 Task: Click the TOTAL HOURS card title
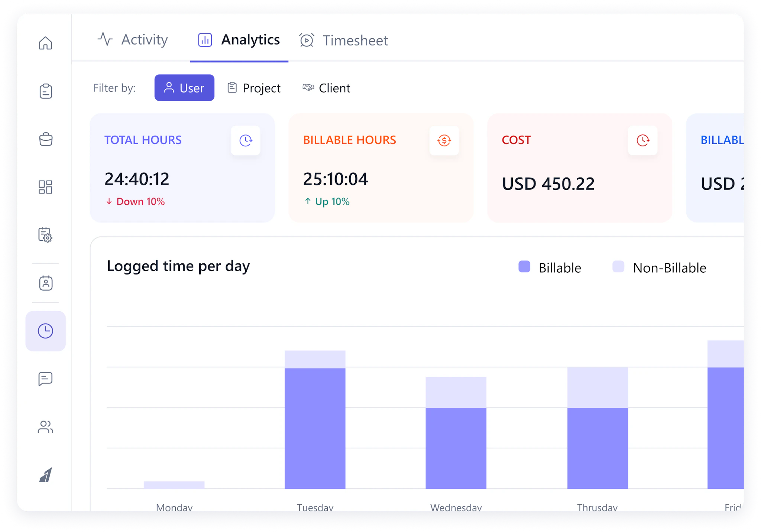click(x=143, y=140)
